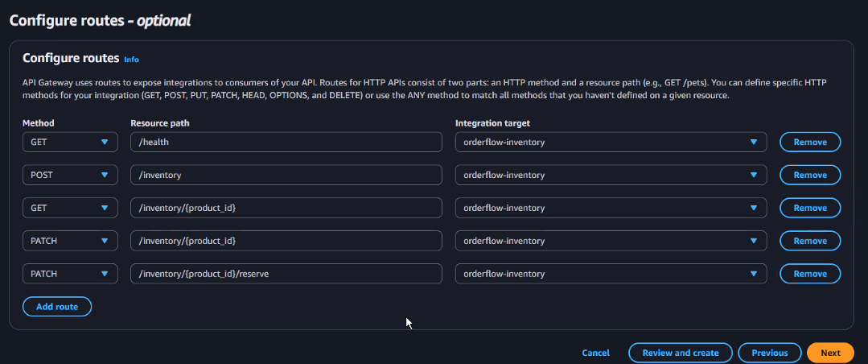Viewport: 868px width, 364px height.
Task: Edit PATCH row's /inventory/{product_id} path field
Action: pyautogui.click(x=286, y=241)
